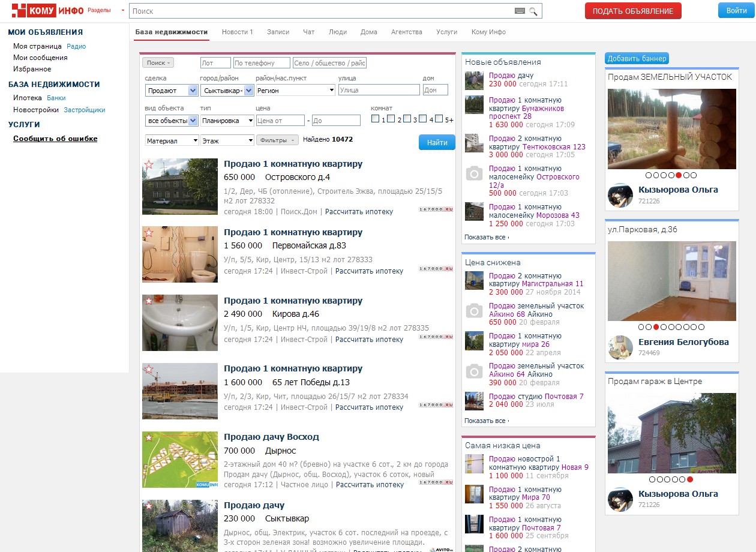Click the Найти search button
The image size is (756, 552).
coord(437,142)
